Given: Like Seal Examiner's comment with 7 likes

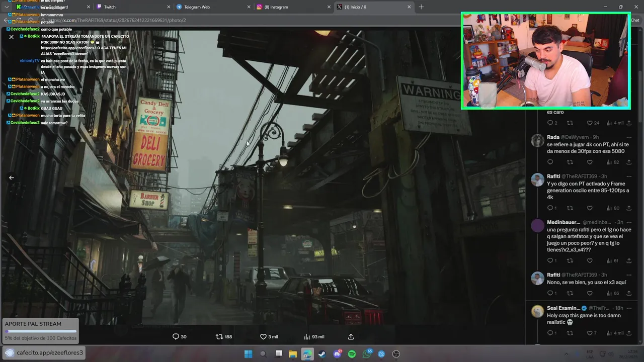Looking at the screenshot, I should 592,333.
